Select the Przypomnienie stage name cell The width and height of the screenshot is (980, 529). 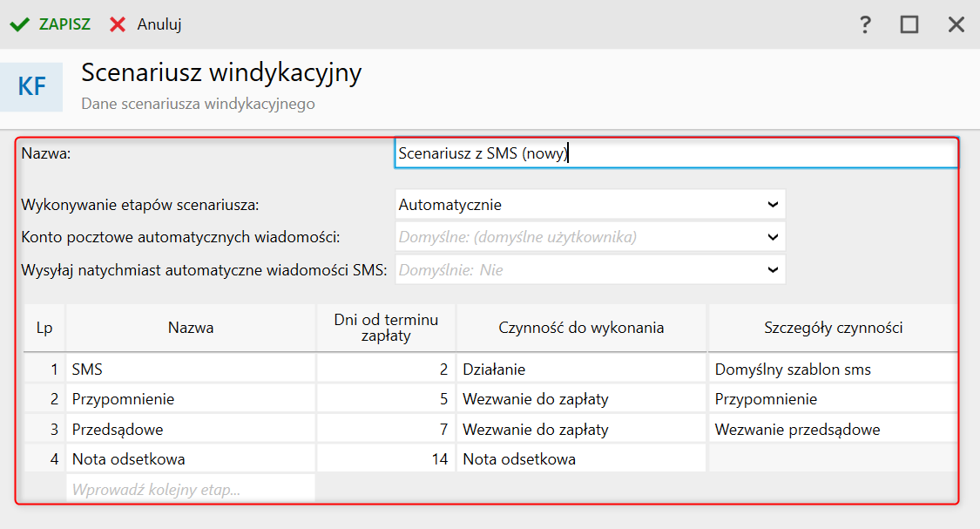pos(191,399)
